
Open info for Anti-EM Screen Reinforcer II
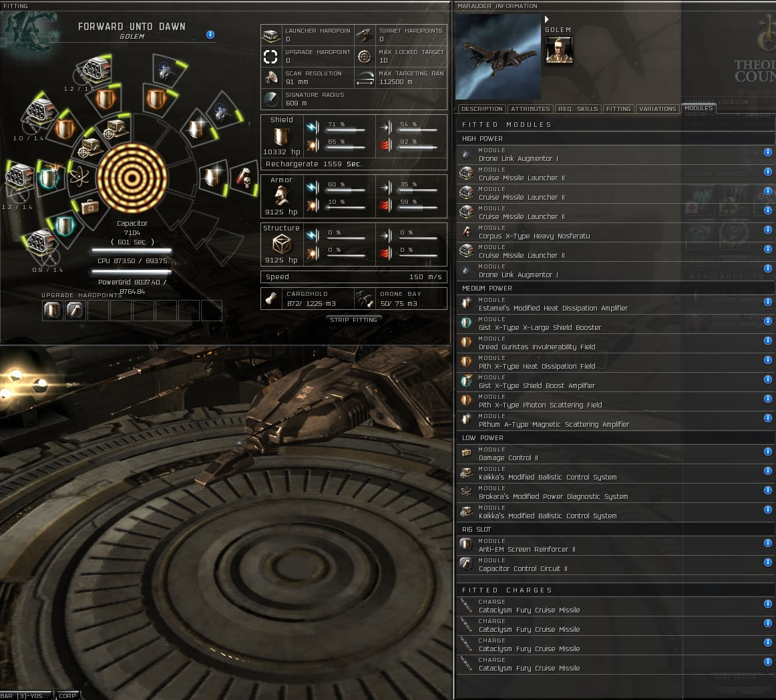tap(767, 543)
